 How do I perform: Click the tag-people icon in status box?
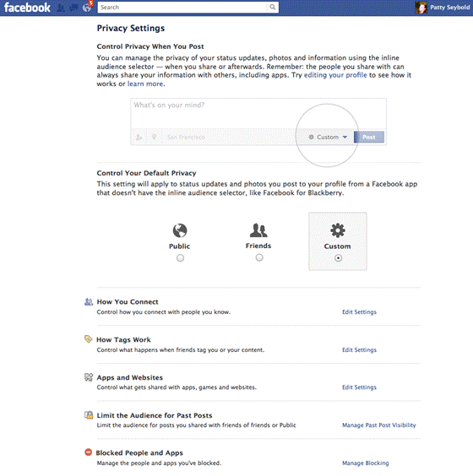(139, 138)
